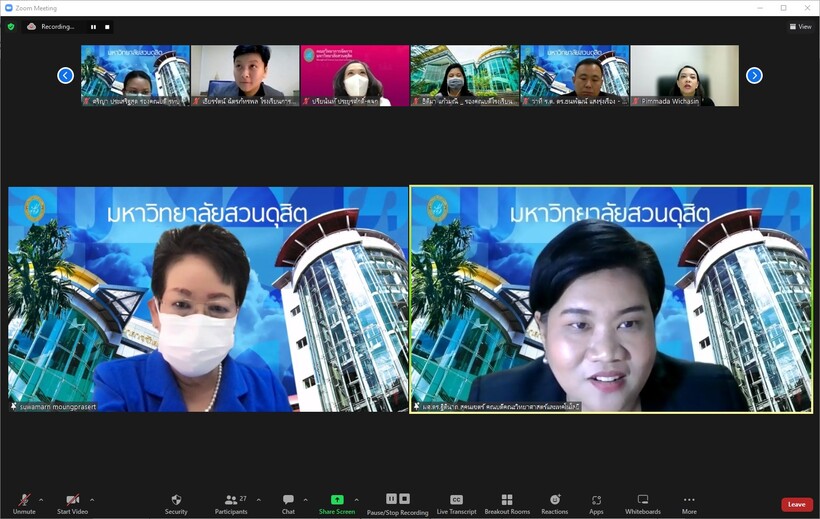The width and height of the screenshot is (820, 519).
Task: Select second thumbnail, man in office
Action: click(x=245, y=75)
